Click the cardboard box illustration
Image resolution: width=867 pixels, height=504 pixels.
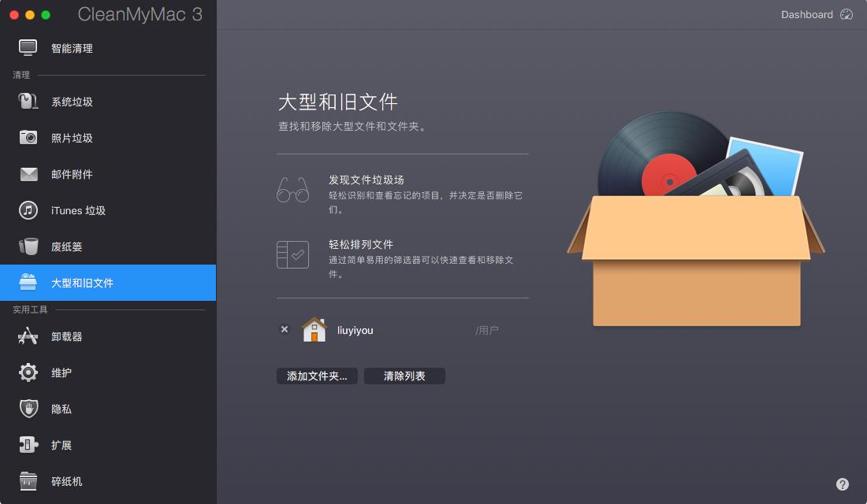coord(696,260)
